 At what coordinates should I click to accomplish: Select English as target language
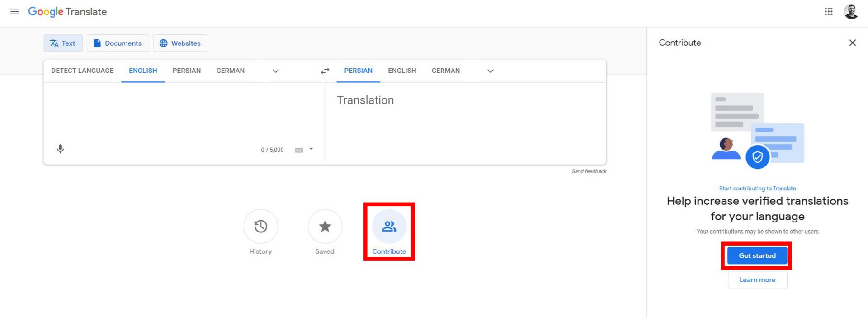coord(402,71)
